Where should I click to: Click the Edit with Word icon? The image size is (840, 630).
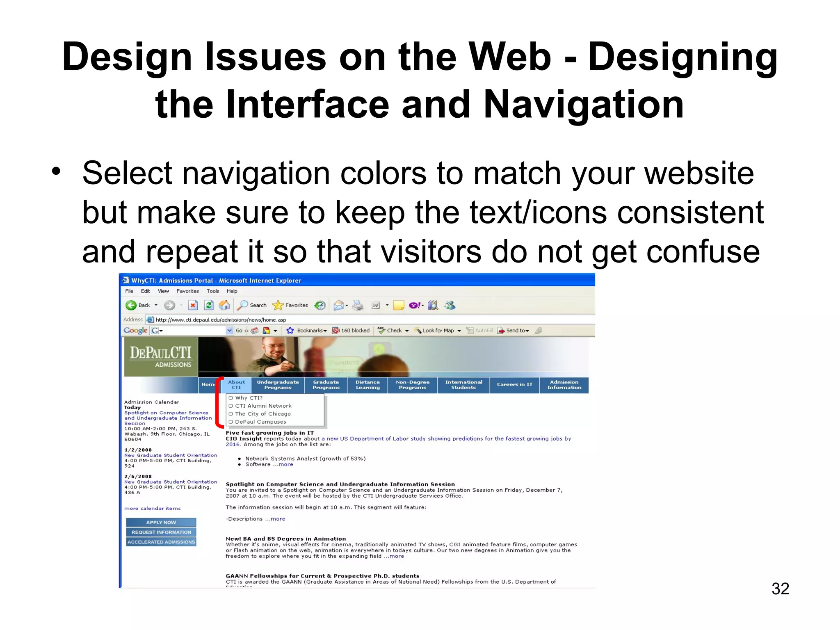(375, 305)
